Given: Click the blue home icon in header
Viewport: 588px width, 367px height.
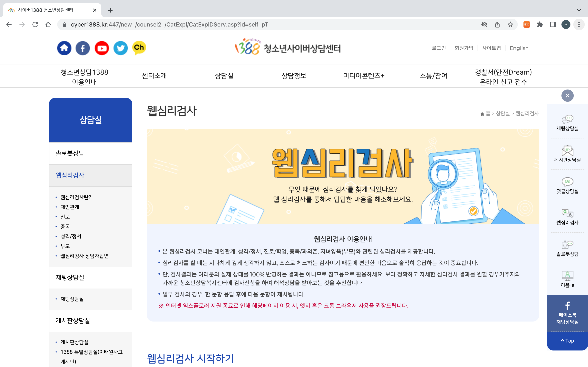Looking at the screenshot, I should pos(64,48).
